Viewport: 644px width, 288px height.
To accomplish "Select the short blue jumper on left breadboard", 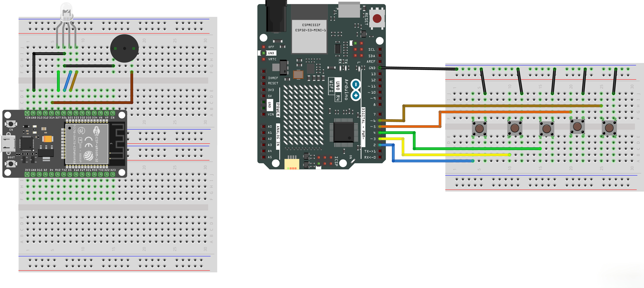I will pyautogui.click(x=68, y=81).
